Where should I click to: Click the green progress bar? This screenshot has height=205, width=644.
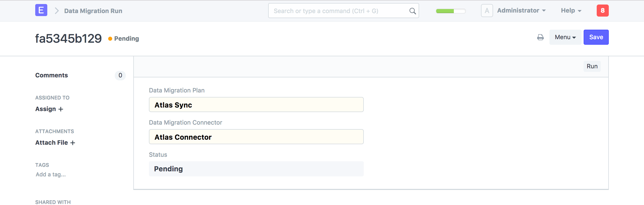coord(451,11)
